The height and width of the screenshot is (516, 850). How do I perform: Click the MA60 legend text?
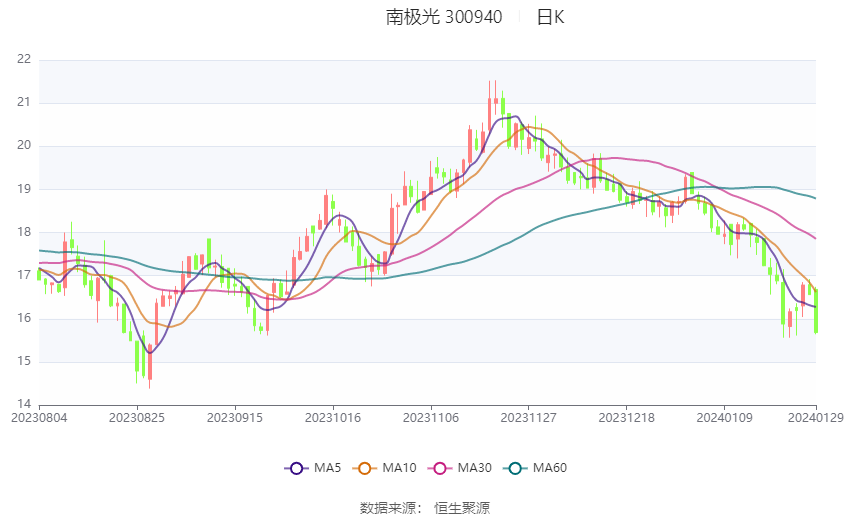pos(550,468)
